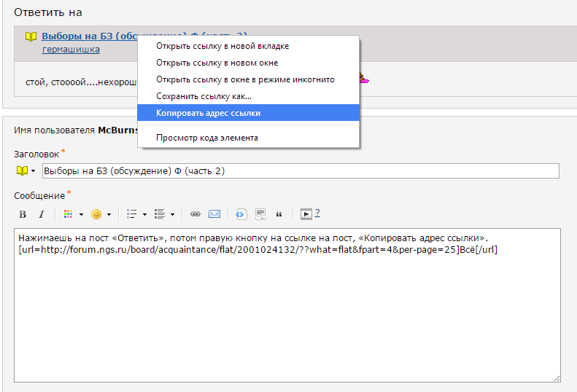Click the bulleted list icon
This screenshot has height=392, width=577.
pos(132,214)
